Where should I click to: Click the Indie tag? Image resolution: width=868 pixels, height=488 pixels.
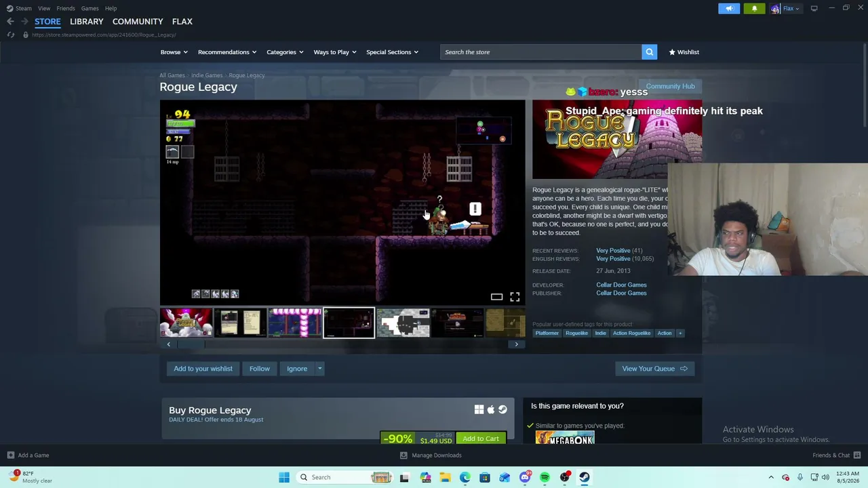click(600, 333)
